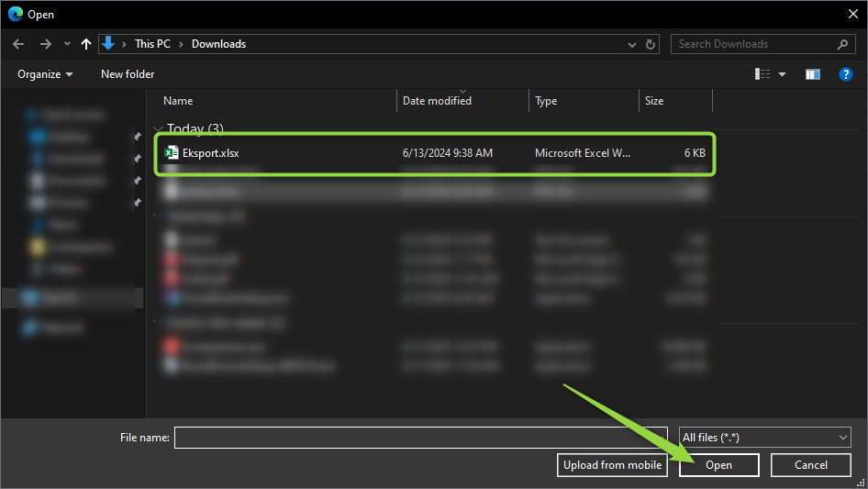Go up one folder level
Screen dimensions: 868x489
click(x=86, y=44)
